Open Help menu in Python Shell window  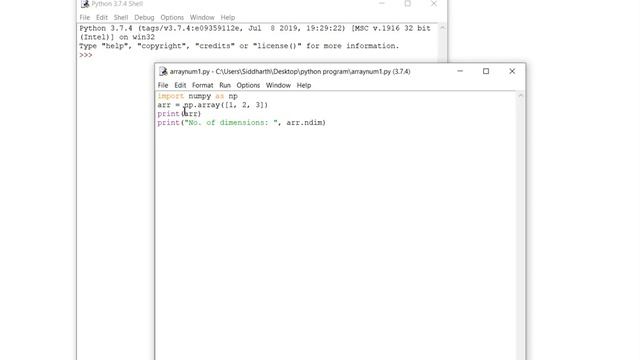pyautogui.click(x=228, y=18)
